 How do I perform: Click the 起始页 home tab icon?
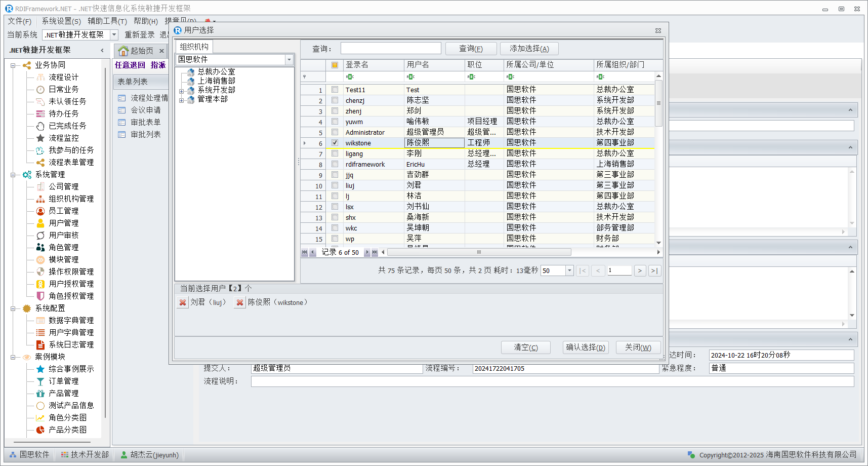point(123,51)
